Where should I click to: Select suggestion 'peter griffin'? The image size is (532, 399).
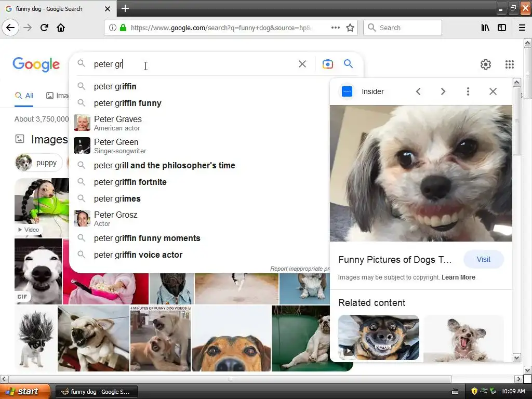point(200,87)
